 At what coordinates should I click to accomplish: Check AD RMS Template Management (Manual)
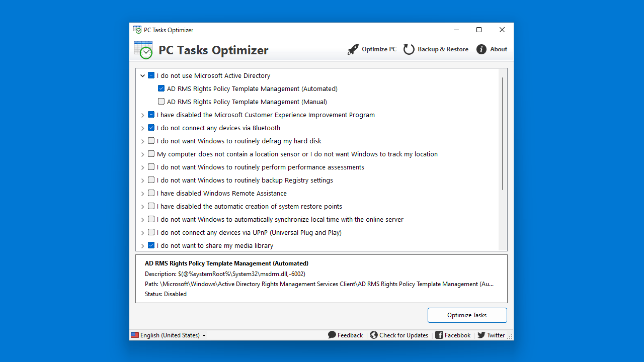pos(161,102)
